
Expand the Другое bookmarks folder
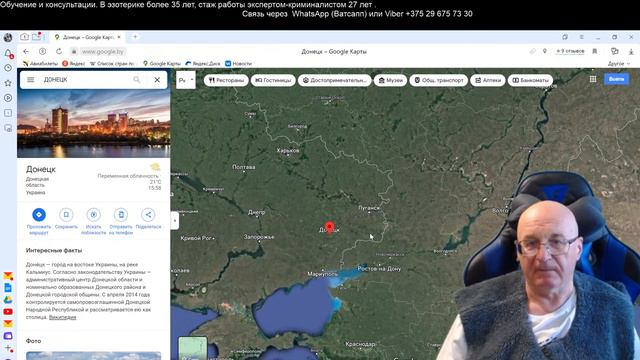(619, 64)
